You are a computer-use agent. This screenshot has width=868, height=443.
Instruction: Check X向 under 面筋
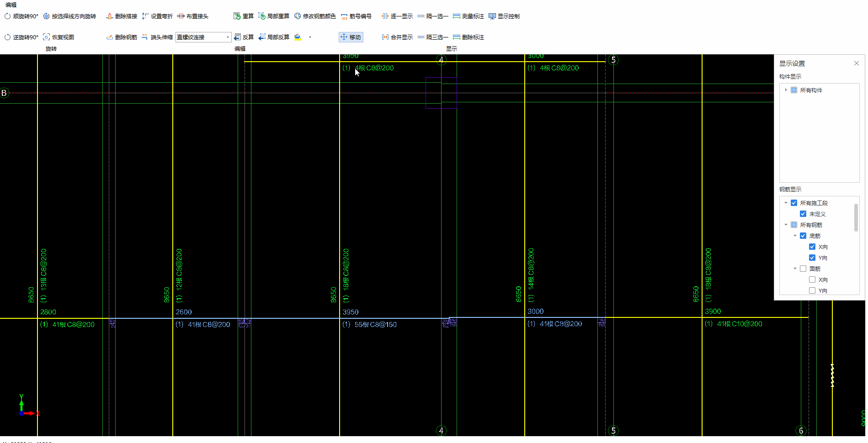pyautogui.click(x=812, y=280)
